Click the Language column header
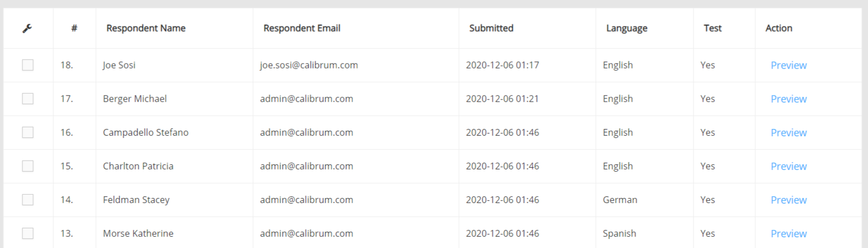Image resolution: width=868 pixels, height=248 pixels. pyautogui.click(x=627, y=28)
